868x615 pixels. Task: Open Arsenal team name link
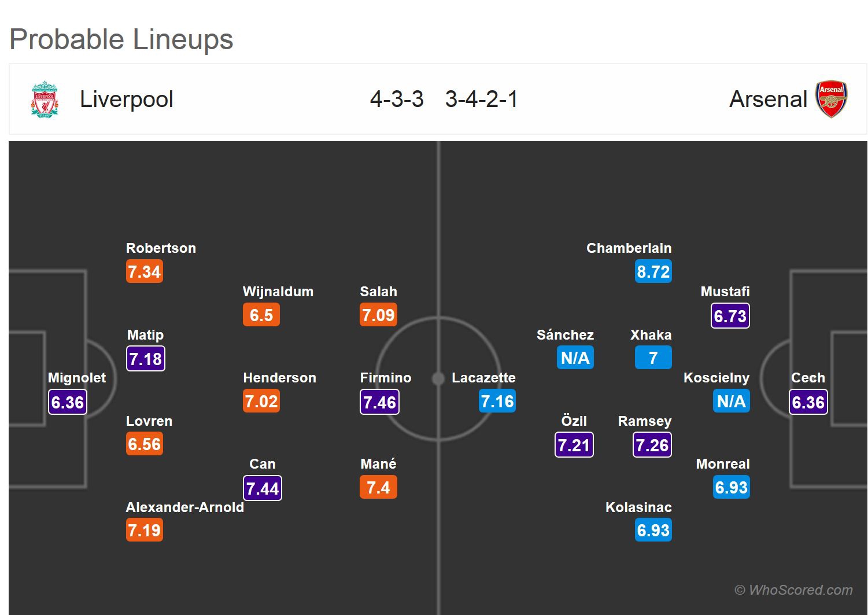[767, 100]
